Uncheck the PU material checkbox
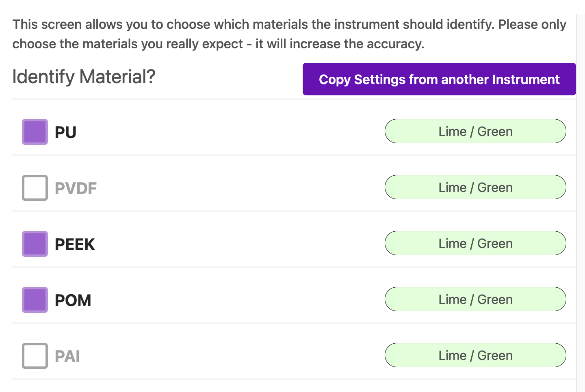585x392 pixels. click(x=35, y=132)
